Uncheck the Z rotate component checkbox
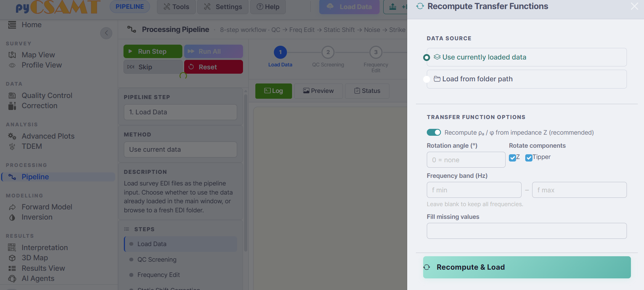Image resolution: width=644 pixels, height=290 pixels. coord(512,158)
